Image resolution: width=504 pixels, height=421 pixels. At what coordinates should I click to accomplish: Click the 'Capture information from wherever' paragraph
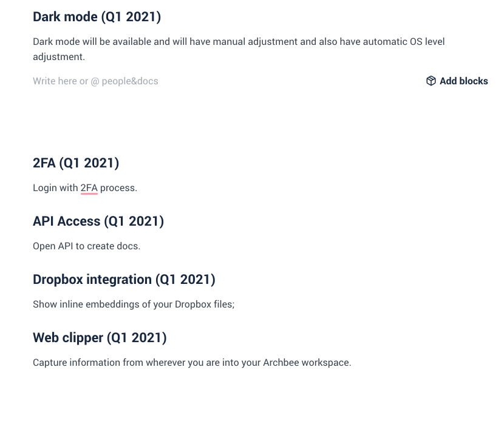pos(192,363)
